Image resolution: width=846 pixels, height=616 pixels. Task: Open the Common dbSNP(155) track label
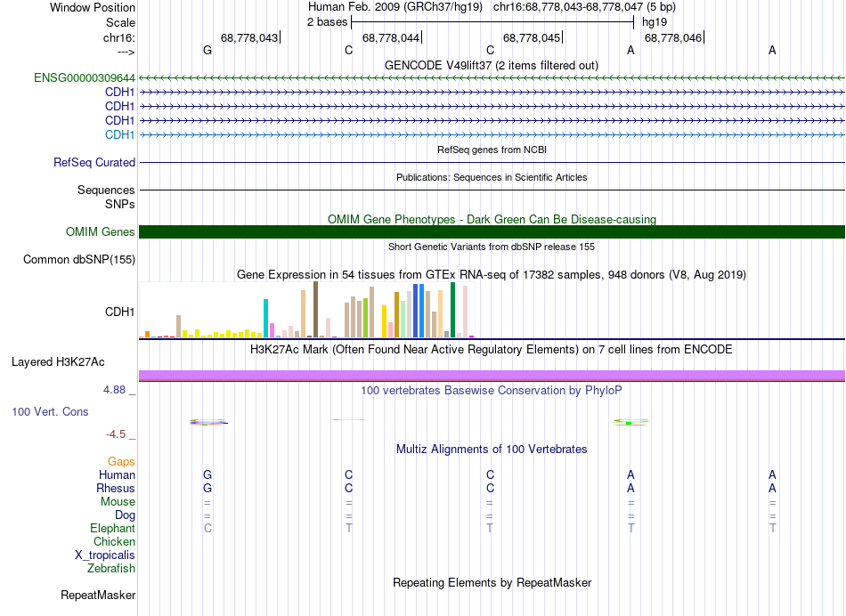pyautogui.click(x=79, y=259)
